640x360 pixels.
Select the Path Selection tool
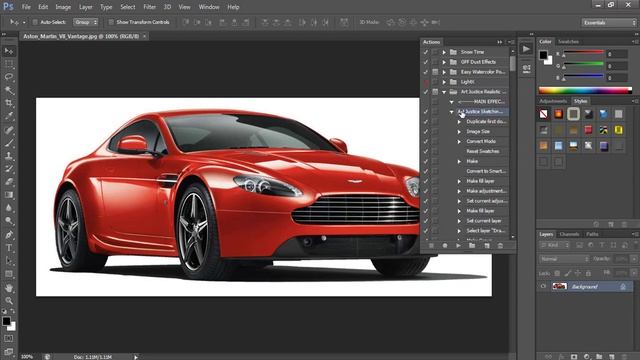pos(9,261)
